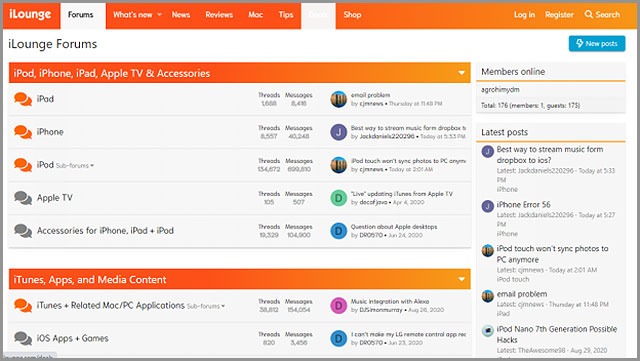Screen dimensions: 640x361
Task: Open 'iPod touch' forum link under latest post
Action: click(x=513, y=279)
